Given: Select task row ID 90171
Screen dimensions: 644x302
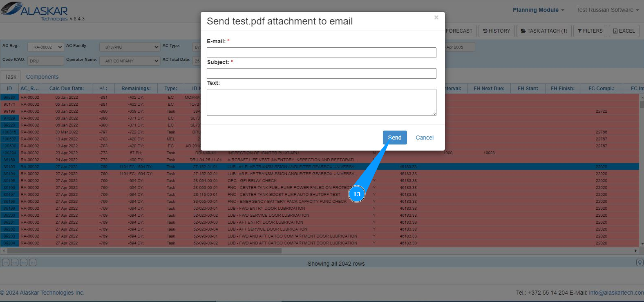Looking at the screenshot, I should tap(9, 104).
